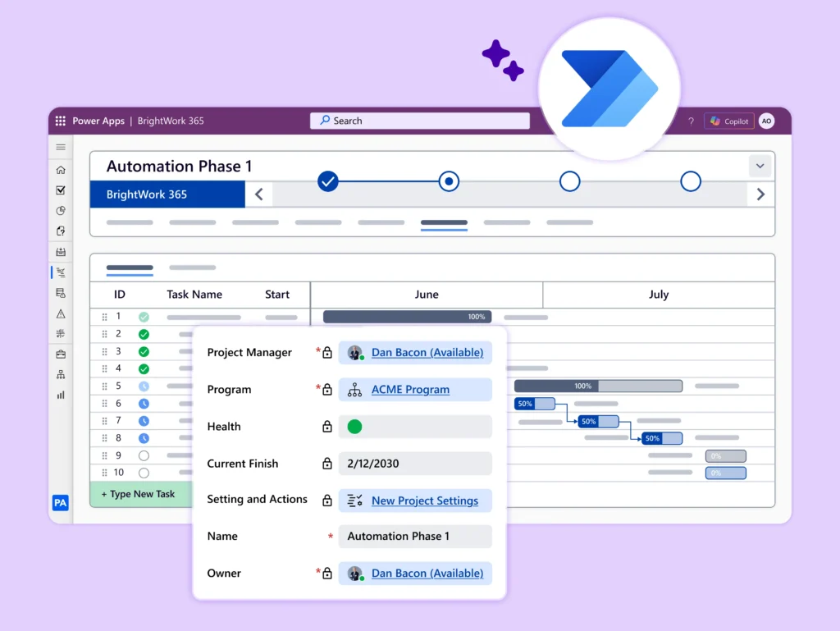Open the Dan Bacon link in Project Manager
The width and height of the screenshot is (840, 631).
click(427, 353)
